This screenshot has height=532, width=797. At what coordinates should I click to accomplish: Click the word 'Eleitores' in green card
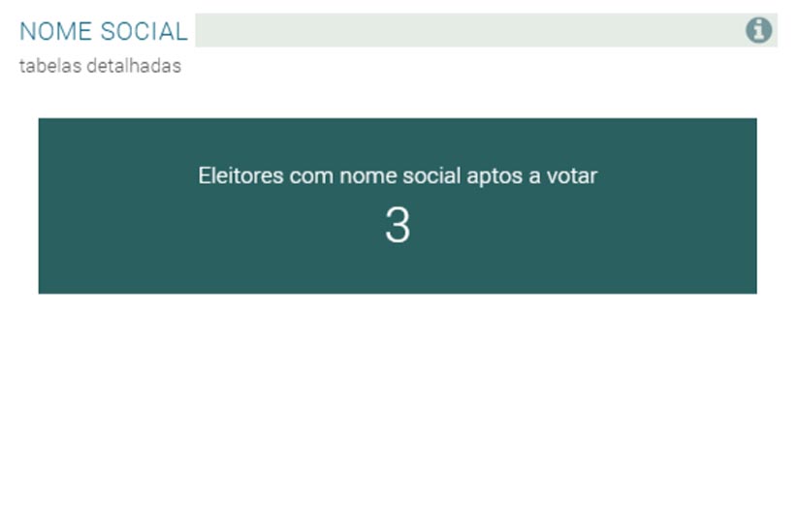(x=240, y=175)
